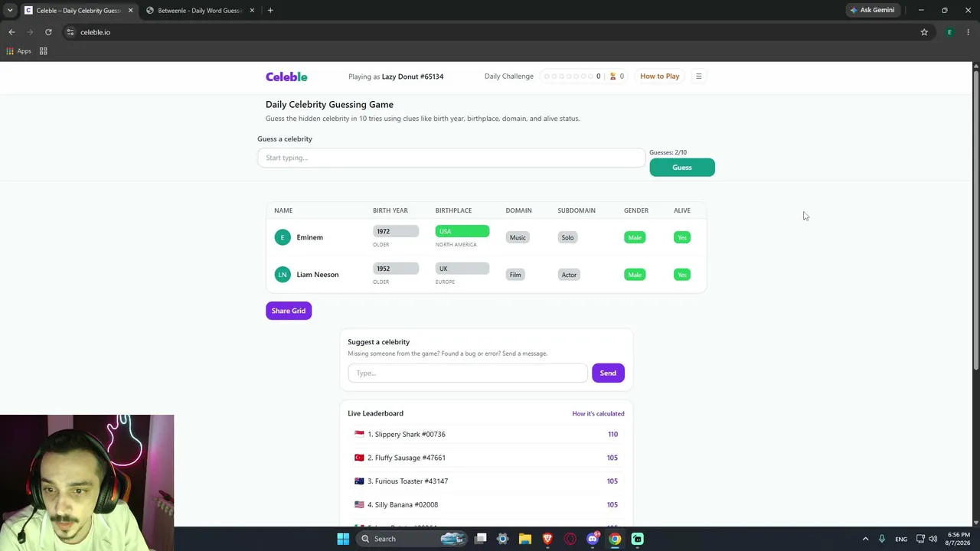Click the tab groups grid icon in bookmarks bar
Viewport: 980px width, 551px height.
[x=44, y=51]
